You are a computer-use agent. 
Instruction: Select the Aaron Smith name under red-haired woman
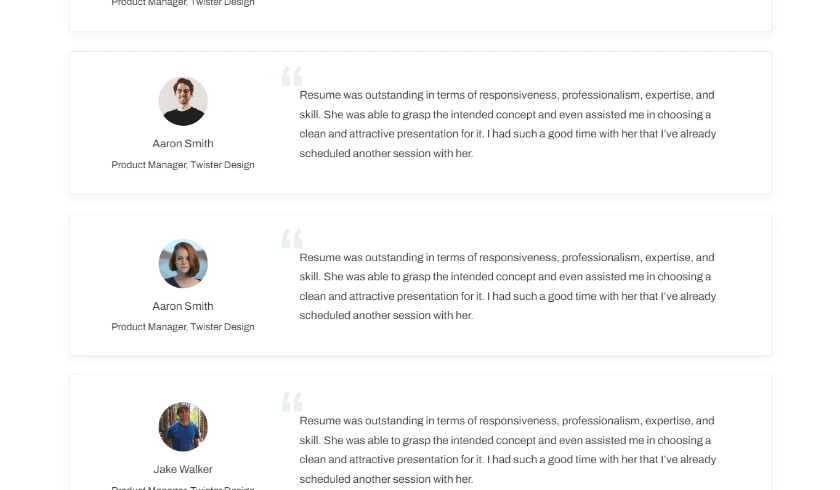183,306
